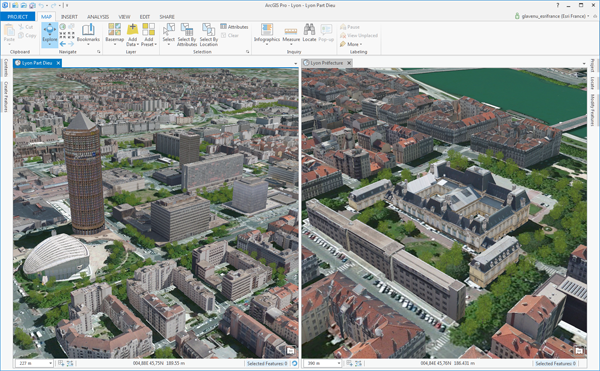Viewport: 600px width, 371px height.
Task: Switch to the SHARE ribbon tab
Action: click(x=167, y=17)
